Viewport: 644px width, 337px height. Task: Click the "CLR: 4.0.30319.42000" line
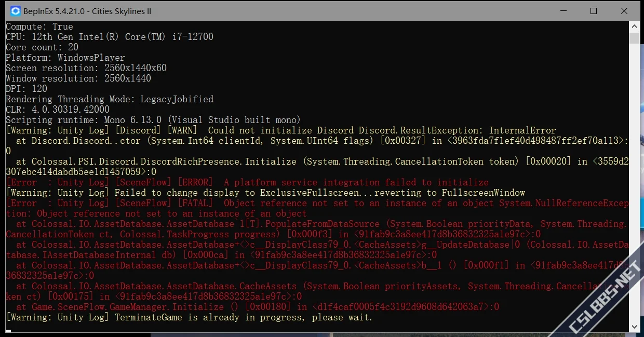[58, 110]
